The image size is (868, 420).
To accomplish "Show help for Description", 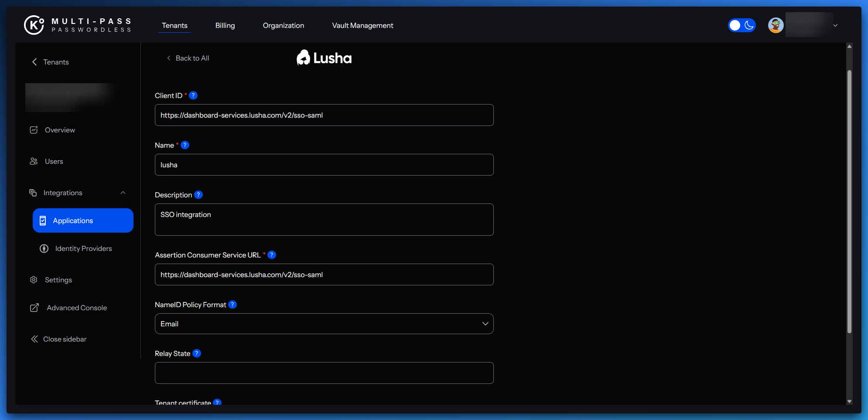I will 198,195.
